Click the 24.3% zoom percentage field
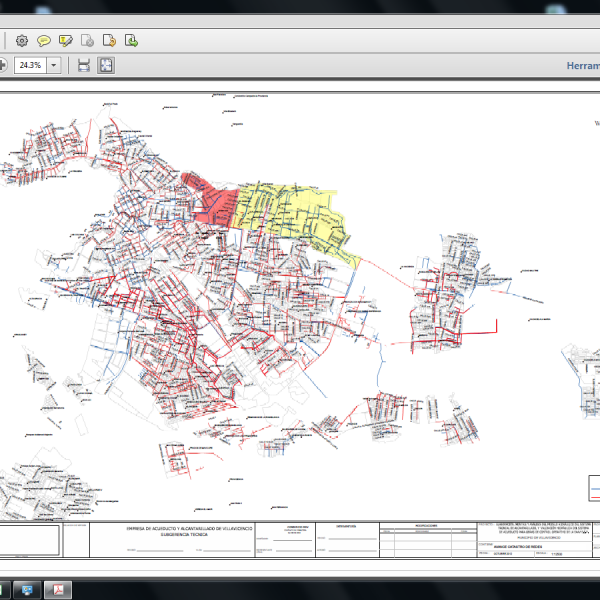Screen dimensions: 600x600 (x=30, y=65)
